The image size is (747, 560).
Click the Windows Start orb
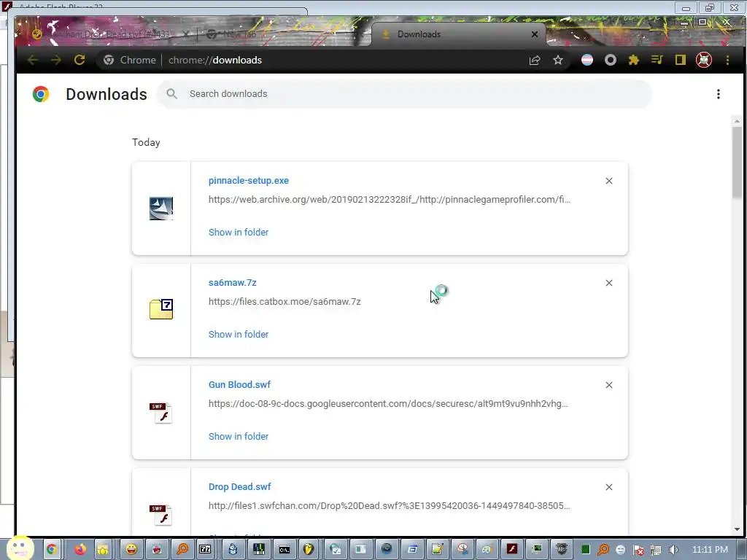click(20, 548)
